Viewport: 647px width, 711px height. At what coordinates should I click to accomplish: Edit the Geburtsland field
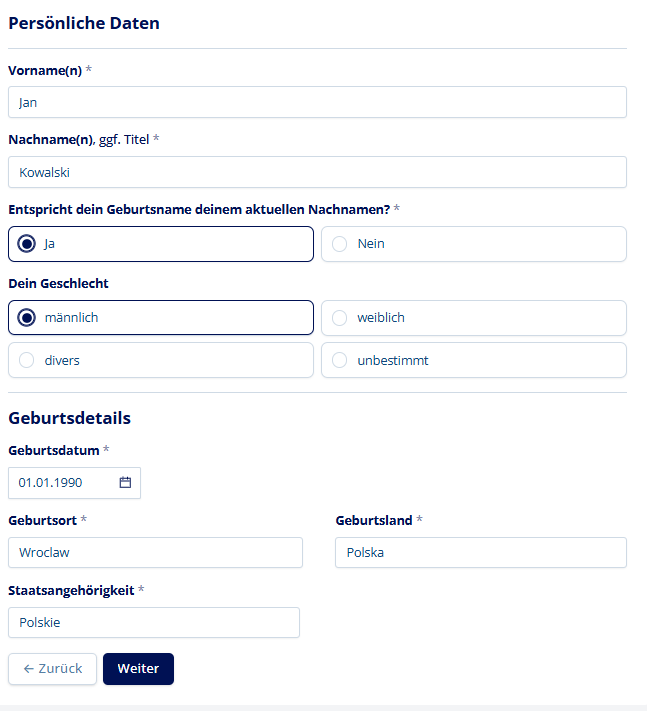(x=480, y=552)
